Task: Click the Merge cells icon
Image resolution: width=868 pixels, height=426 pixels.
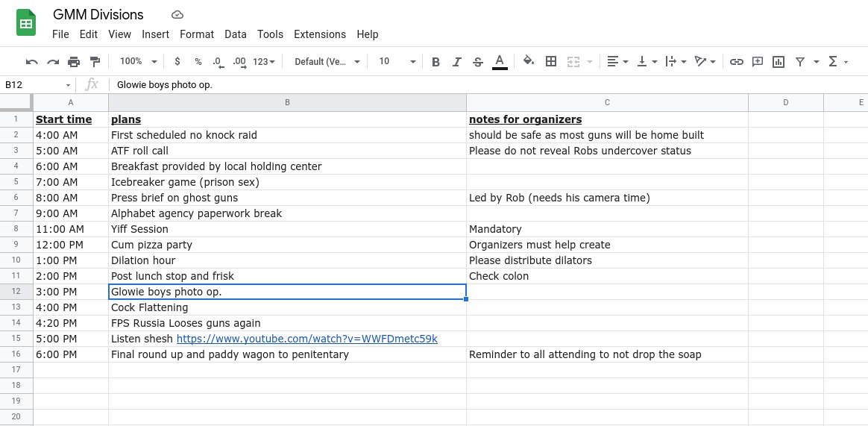Action: click(x=573, y=61)
